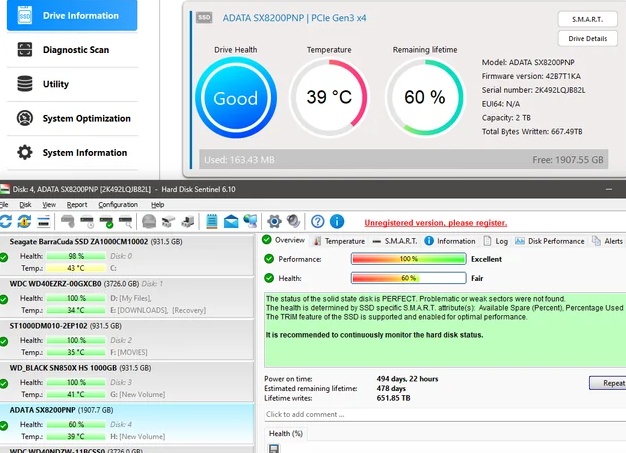Click the Lifetime writes value 651.85 TB
The image size is (626, 453).
(x=393, y=398)
